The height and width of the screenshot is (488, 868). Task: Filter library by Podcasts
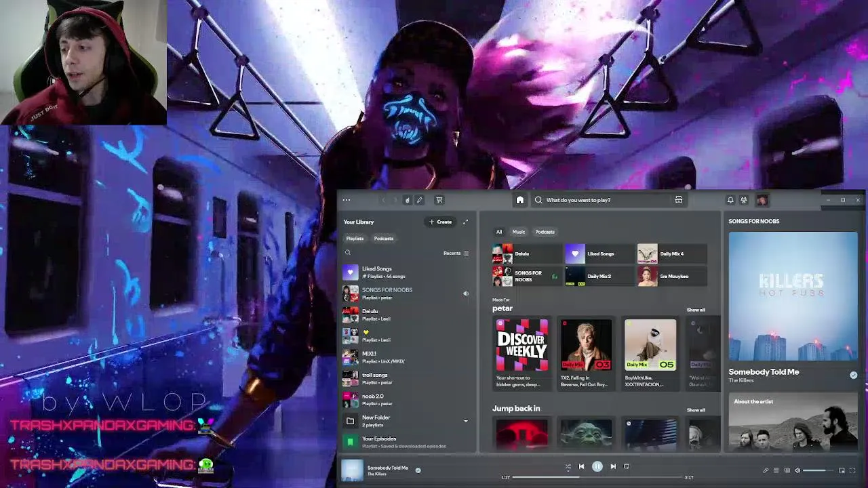pyautogui.click(x=384, y=239)
